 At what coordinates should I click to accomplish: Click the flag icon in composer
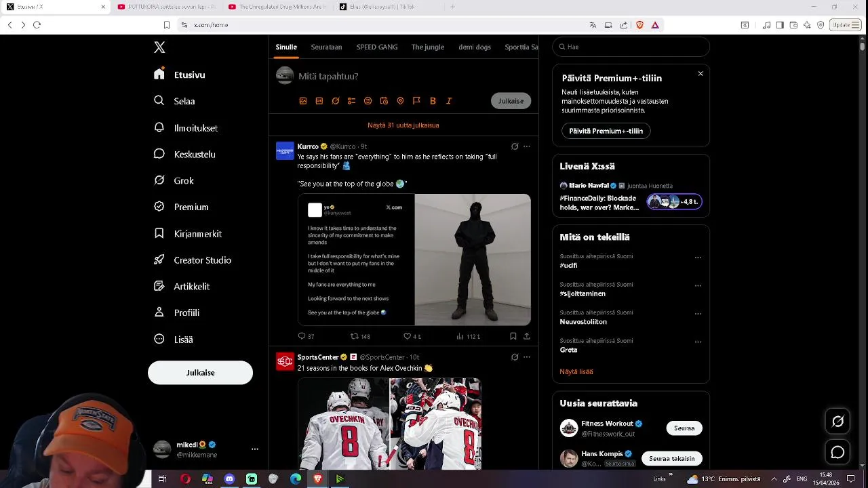pos(416,101)
